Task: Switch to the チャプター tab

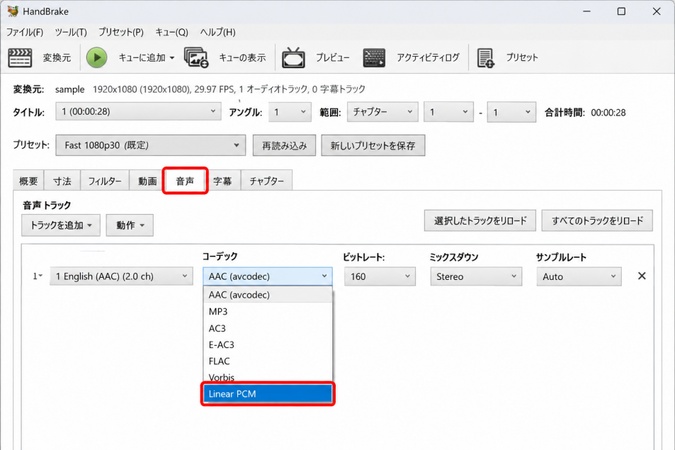Action: point(266,181)
